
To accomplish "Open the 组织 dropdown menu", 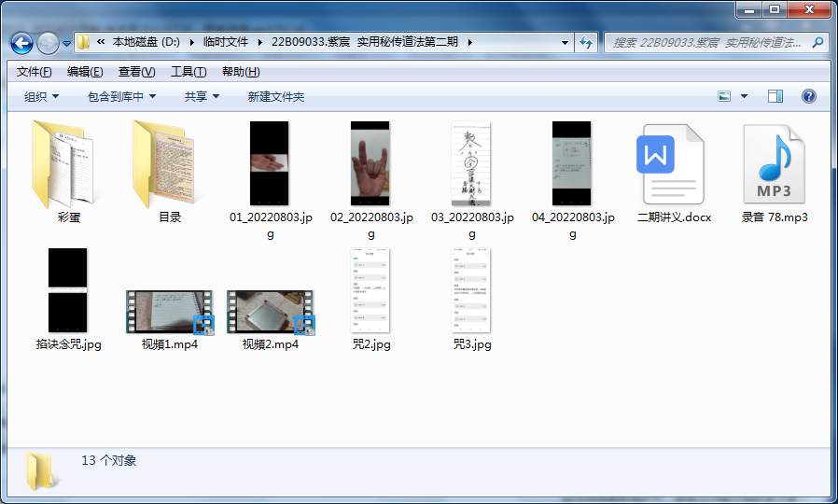I will [41, 97].
